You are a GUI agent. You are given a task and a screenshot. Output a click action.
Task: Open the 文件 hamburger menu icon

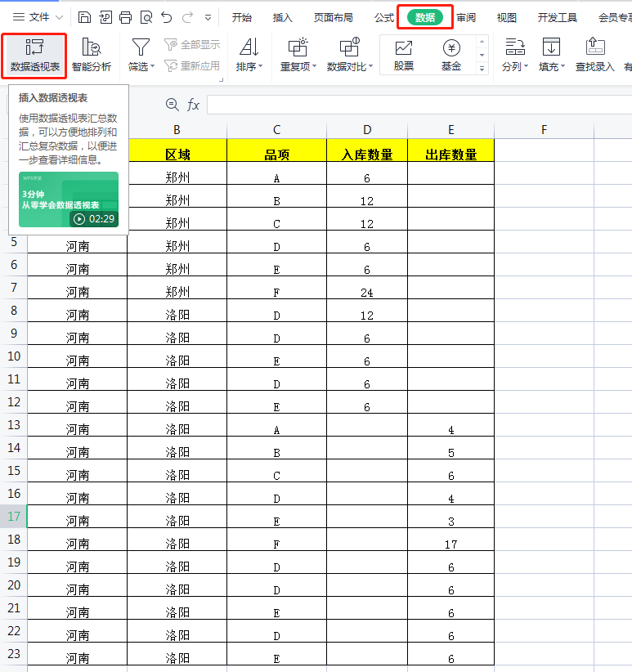click(19, 17)
